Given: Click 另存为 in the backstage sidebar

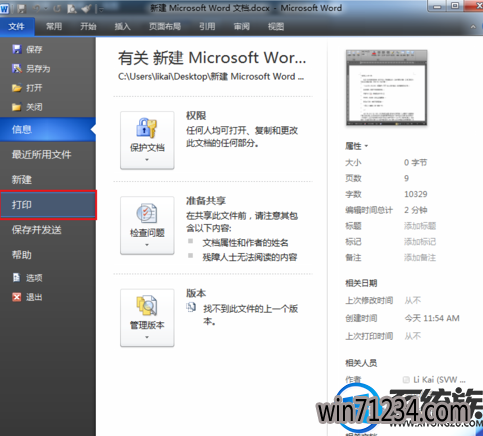Looking at the screenshot, I should point(31,69).
